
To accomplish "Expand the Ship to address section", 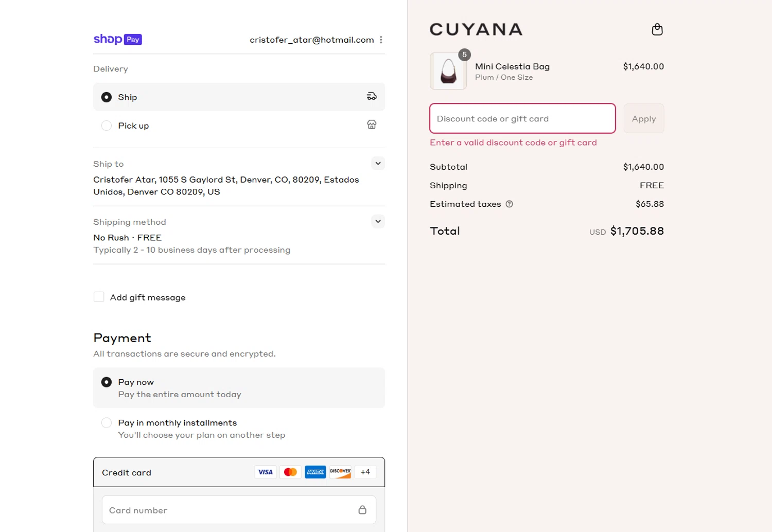I will pos(378,163).
